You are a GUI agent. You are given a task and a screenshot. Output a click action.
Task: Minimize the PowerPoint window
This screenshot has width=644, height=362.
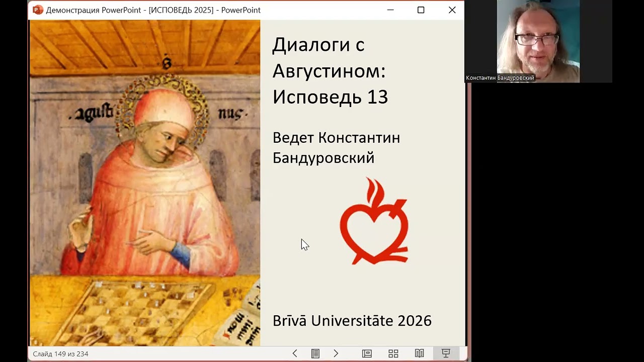tap(390, 10)
